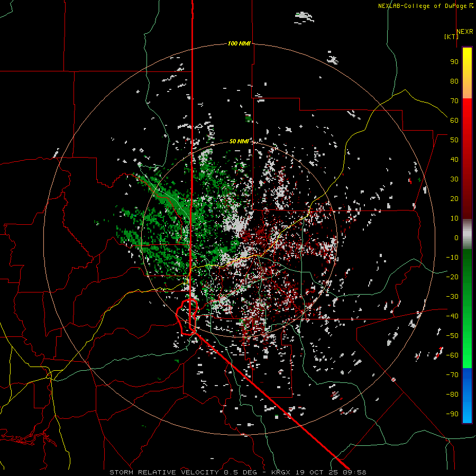Viewport: 476px width, 476px height.
Task: Select the 100 NMI range ring label
Action: (239, 43)
